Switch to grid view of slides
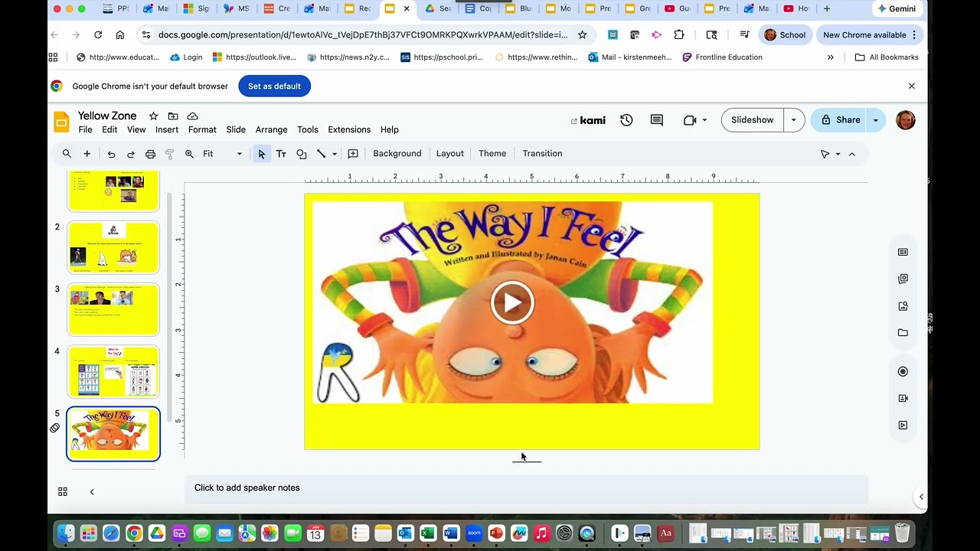 click(x=63, y=492)
